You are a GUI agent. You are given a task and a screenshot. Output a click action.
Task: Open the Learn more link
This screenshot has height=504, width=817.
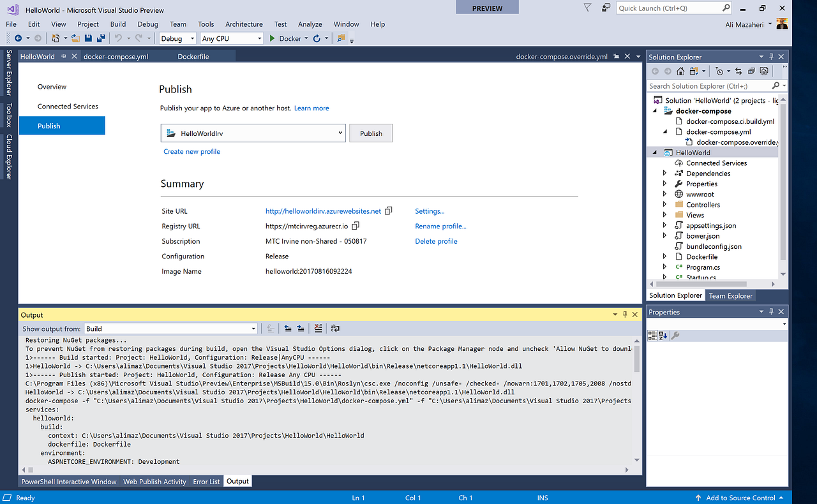pyautogui.click(x=311, y=108)
